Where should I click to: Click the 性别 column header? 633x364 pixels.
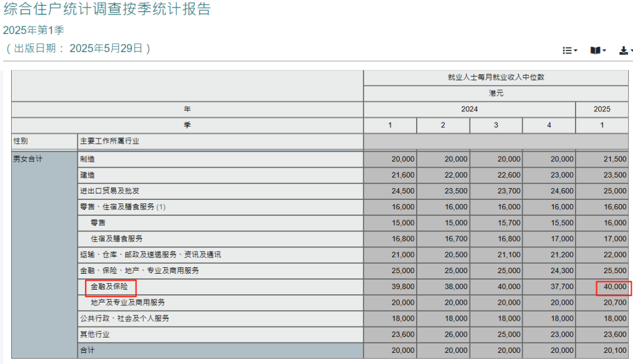[21, 141]
